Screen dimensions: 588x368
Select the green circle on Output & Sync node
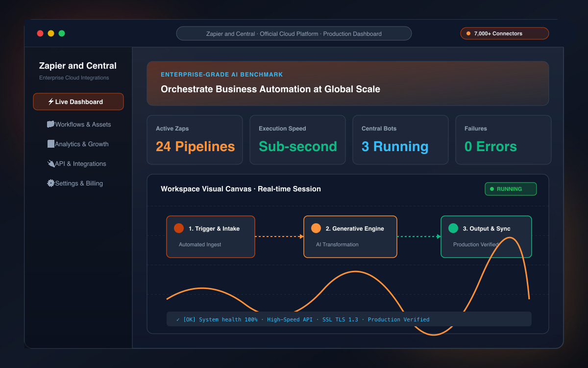[453, 228]
